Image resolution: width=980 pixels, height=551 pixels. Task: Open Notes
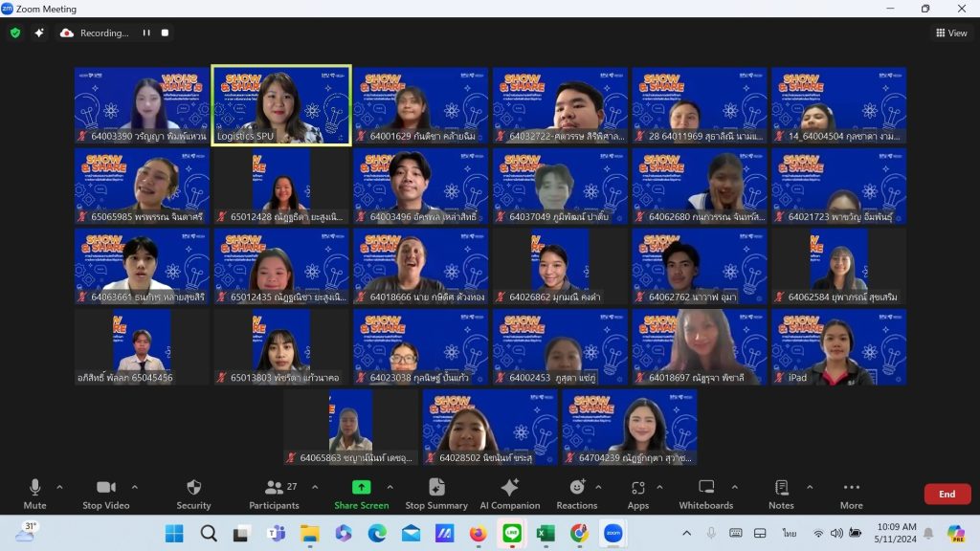(x=781, y=495)
